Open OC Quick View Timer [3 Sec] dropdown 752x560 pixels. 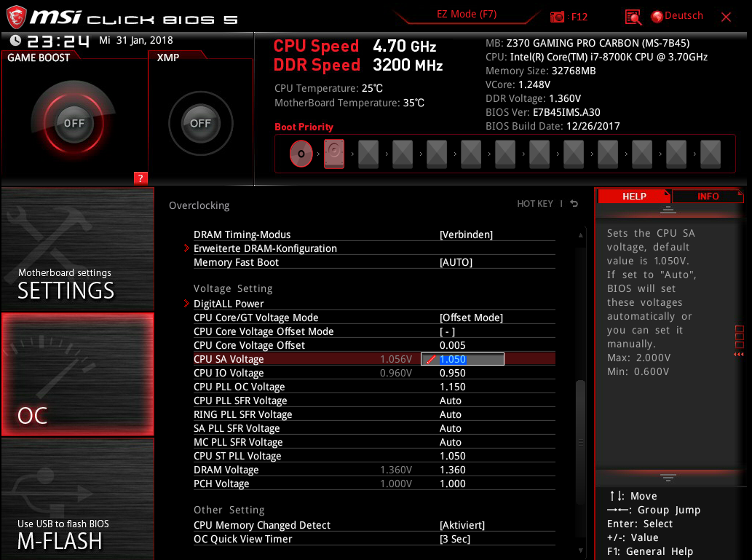click(455, 540)
